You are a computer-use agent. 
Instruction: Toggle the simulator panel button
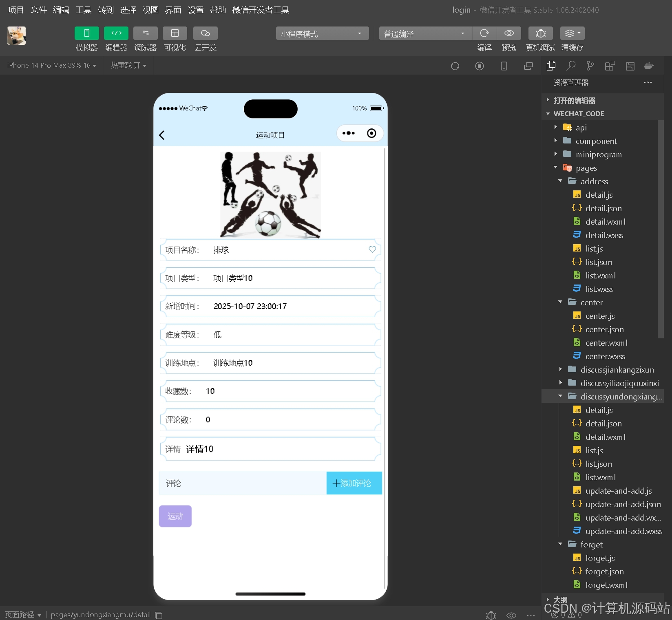86,33
